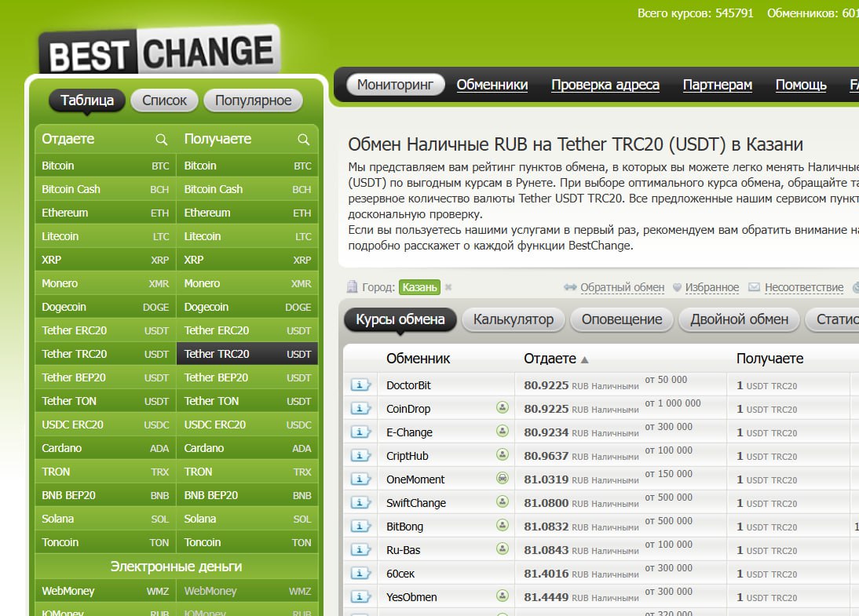Select WebMoney WMZ in the Отдаете column
859x616 pixels.
105,591
